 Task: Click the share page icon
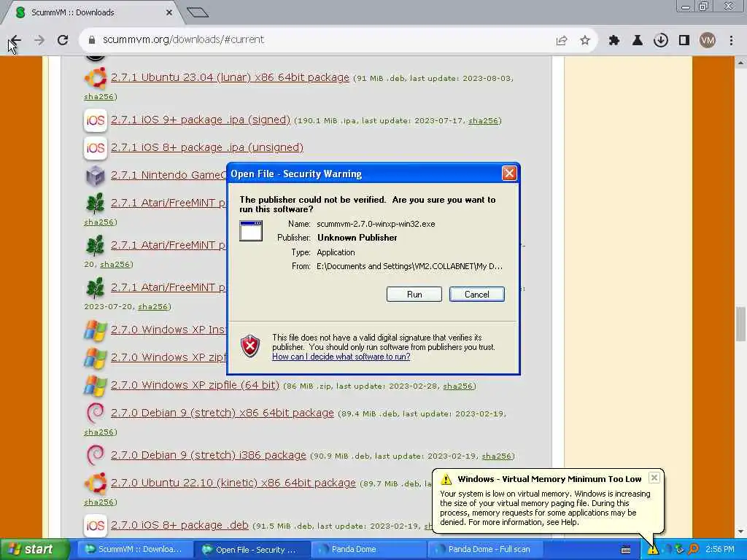coord(562,41)
